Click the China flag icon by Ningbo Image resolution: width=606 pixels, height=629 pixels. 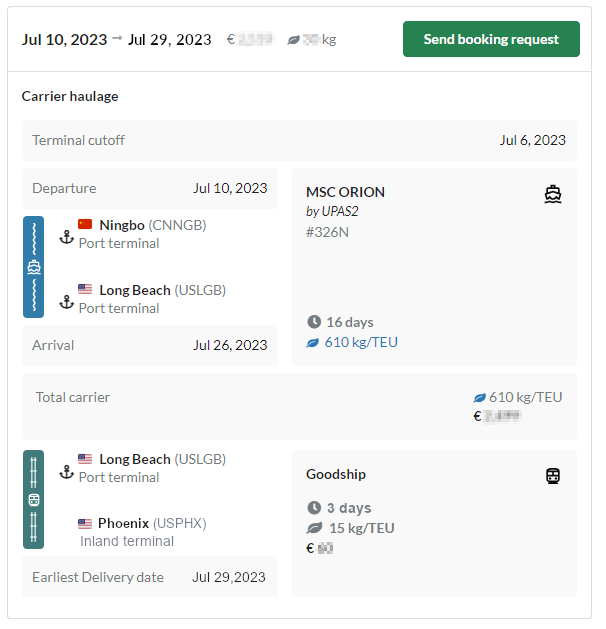click(x=85, y=225)
